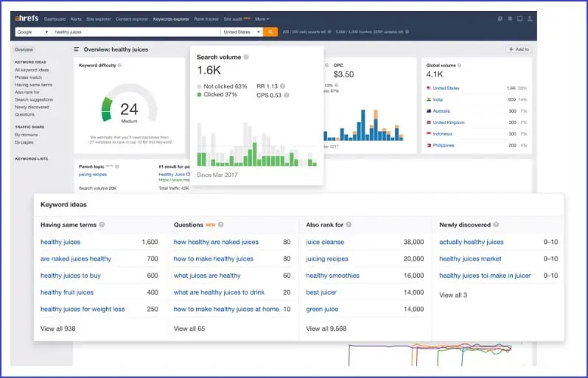The height and width of the screenshot is (378, 588).
Task: Switch to the Site explorer tab
Action: click(99, 19)
